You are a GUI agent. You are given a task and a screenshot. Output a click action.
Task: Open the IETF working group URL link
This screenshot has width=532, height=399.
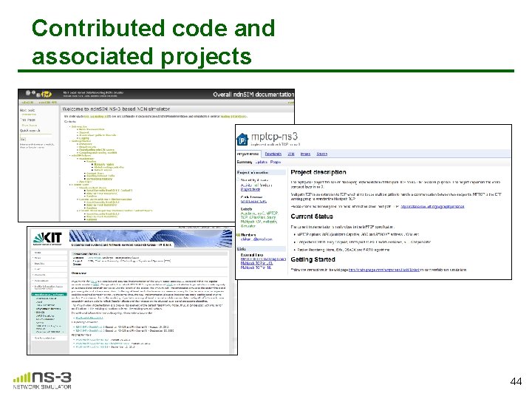click(x=432, y=206)
